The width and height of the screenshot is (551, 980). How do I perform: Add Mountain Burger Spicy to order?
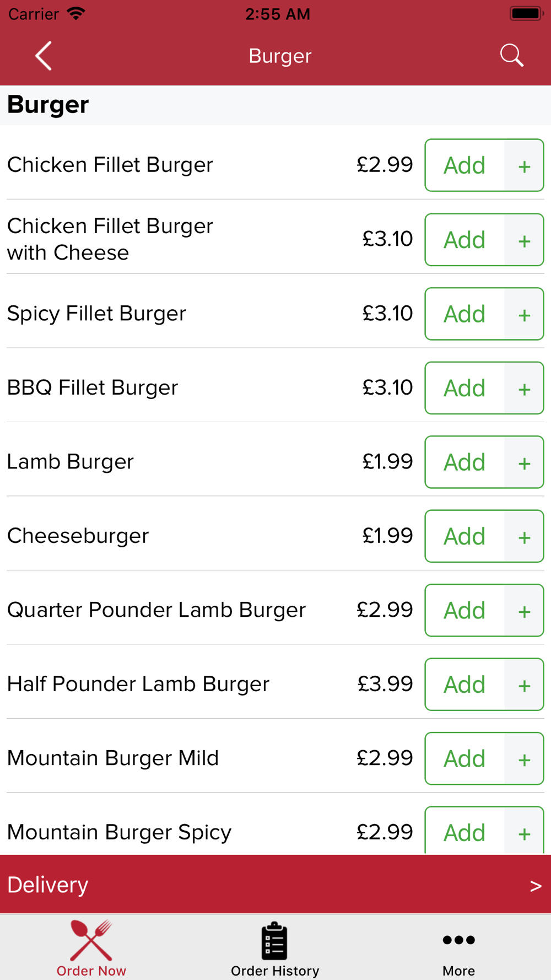click(x=464, y=831)
